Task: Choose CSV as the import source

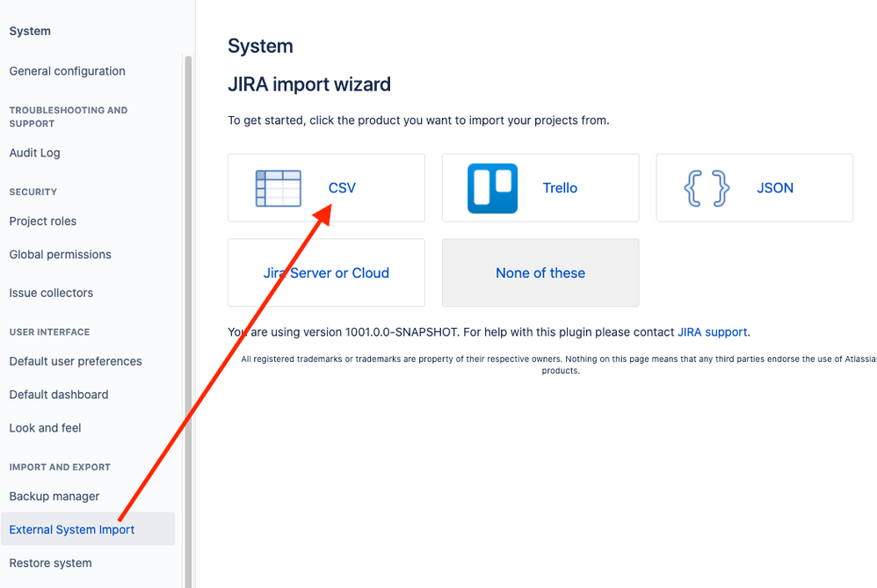Action: tap(326, 188)
